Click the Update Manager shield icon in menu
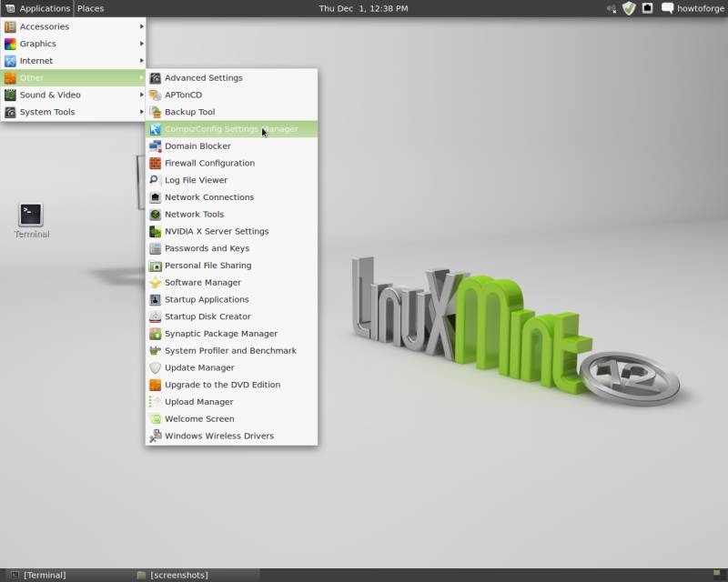728x582 pixels. click(x=155, y=368)
